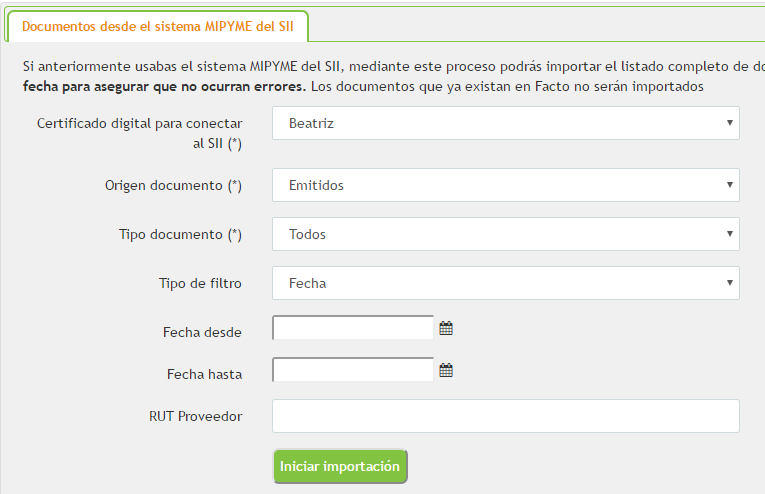765x494 pixels.
Task: Expand the Tipo documento dropdown showing Todos
Action: (x=505, y=234)
